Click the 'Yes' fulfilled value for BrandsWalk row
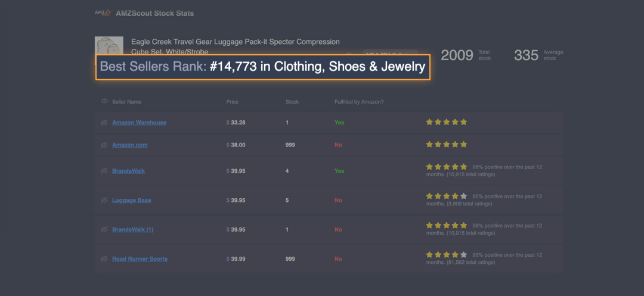 (339, 171)
